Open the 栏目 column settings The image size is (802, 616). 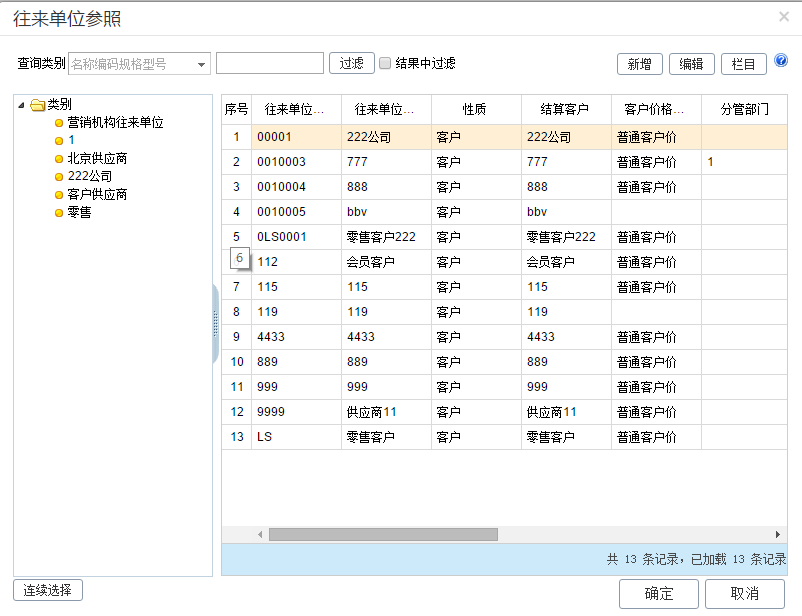(x=743, y=64)
